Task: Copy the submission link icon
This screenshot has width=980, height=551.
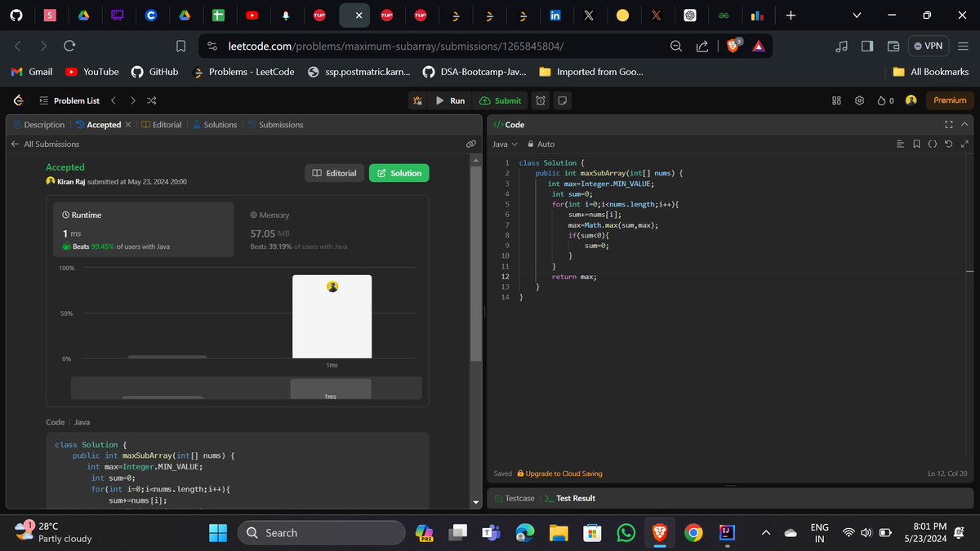Action: pos(471,144)
